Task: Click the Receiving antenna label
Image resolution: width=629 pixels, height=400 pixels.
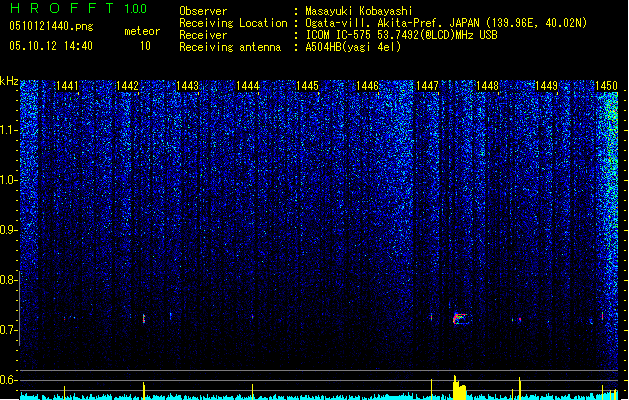Action: pos(230,47)
